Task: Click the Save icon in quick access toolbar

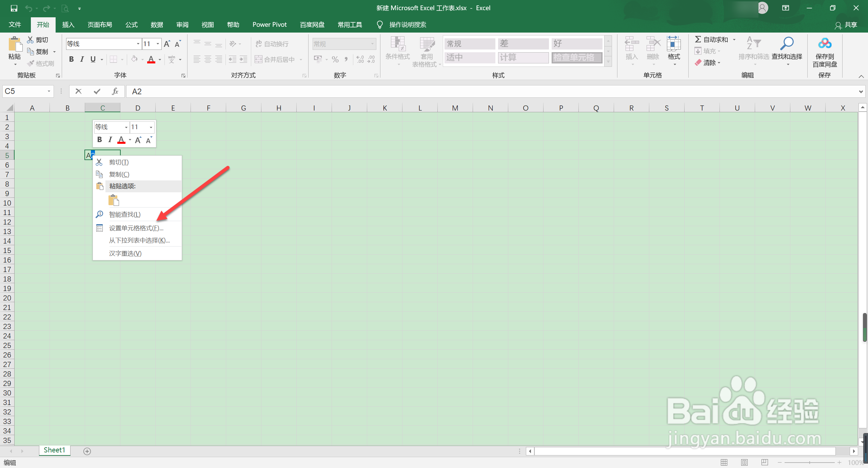Action: pyautogui.click(x=14, y=8)
